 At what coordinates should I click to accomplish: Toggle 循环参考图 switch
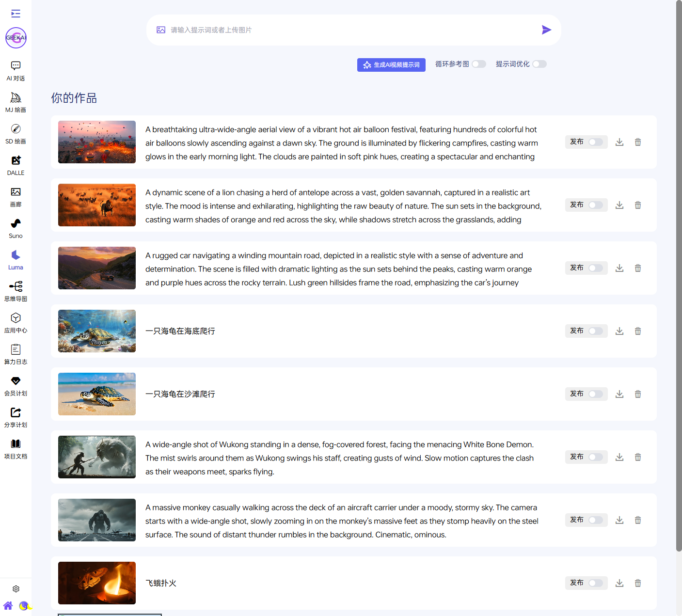click(x=479, y=64)
